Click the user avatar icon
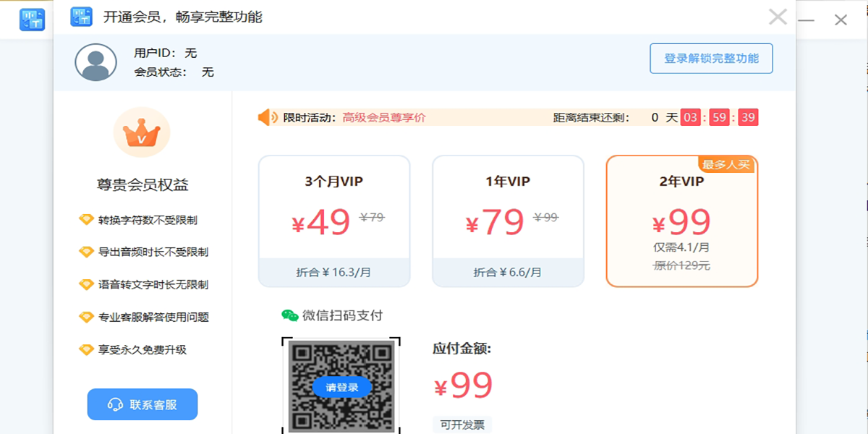This screenshot has width=868, height=434. (95, 62)
